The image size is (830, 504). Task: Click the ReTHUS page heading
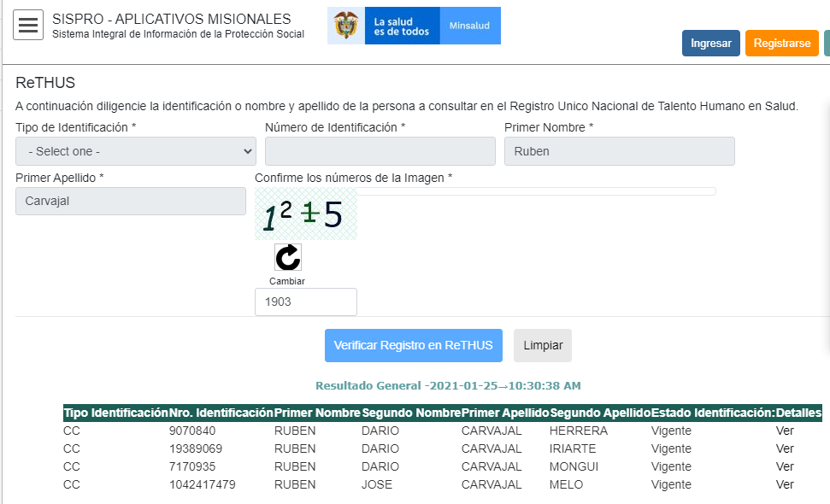click(x=45, y=83)
